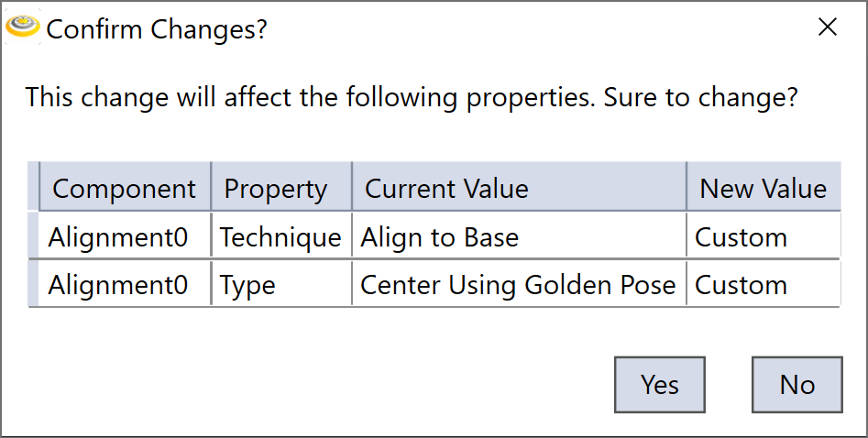Viewport: 868px width, 438px height.
Task: Click the row selector for the Technique row
Action: 34,237
